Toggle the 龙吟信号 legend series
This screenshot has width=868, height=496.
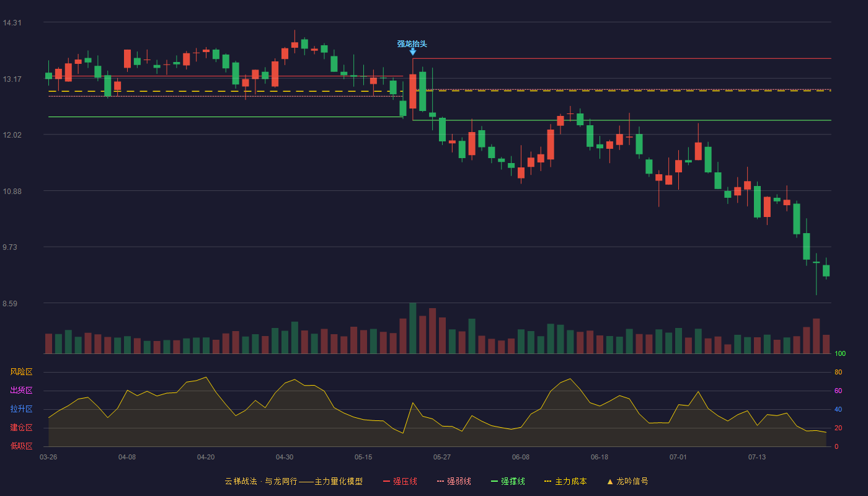click(627, 481)
